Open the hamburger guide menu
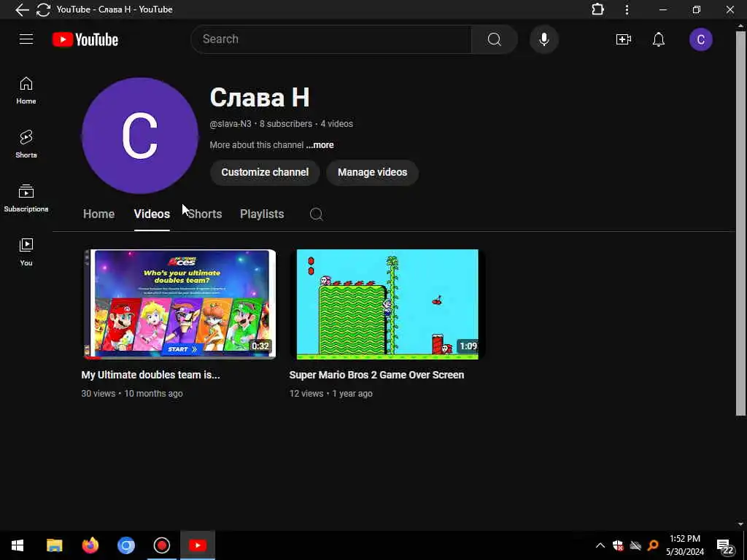Viewport: 747px width, 560px height. 26,39
